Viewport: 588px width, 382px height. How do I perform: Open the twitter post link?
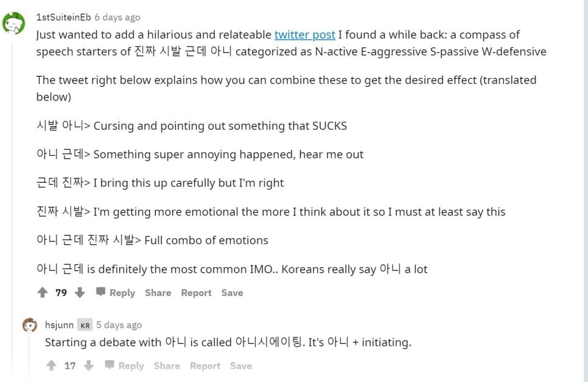pos(304,35)
